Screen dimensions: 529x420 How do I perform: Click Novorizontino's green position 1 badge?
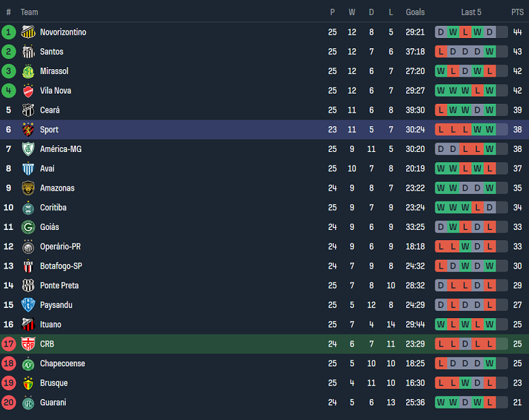9,32
